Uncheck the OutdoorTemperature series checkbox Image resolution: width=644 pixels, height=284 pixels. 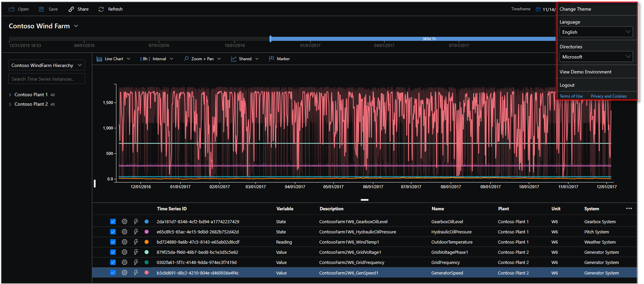pyautogui.click(x=113, y=242)
